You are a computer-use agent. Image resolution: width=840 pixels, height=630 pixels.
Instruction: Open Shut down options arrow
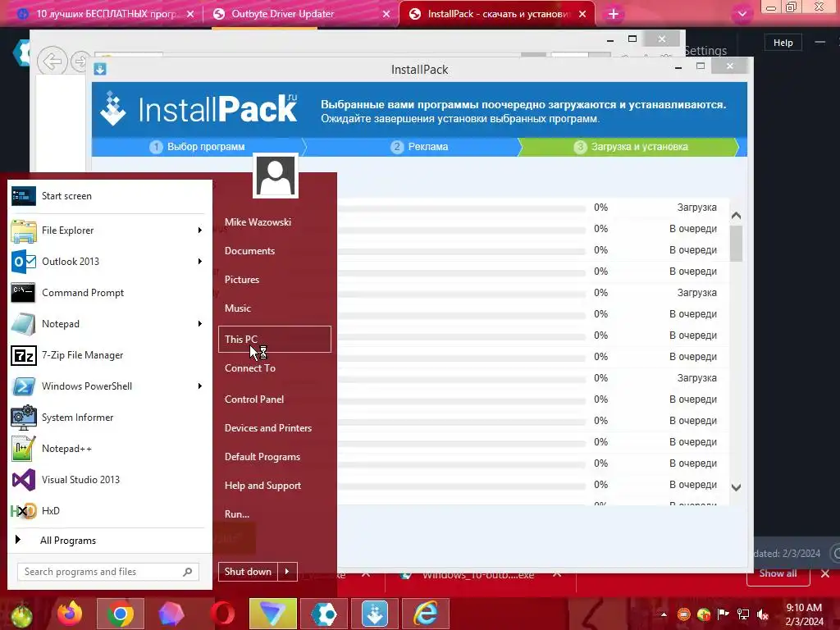click(x=287, y=572)
